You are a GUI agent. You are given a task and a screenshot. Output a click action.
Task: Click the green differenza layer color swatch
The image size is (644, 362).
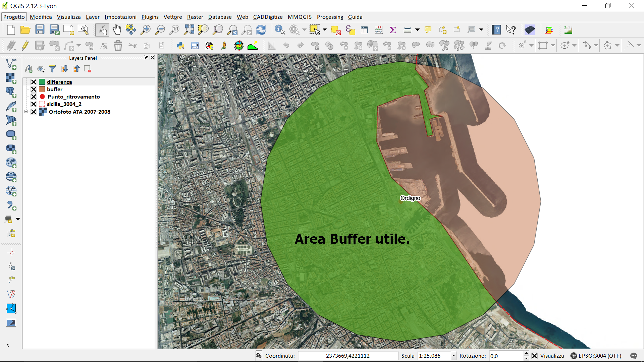pyautogui.click(x=42, y=82)
